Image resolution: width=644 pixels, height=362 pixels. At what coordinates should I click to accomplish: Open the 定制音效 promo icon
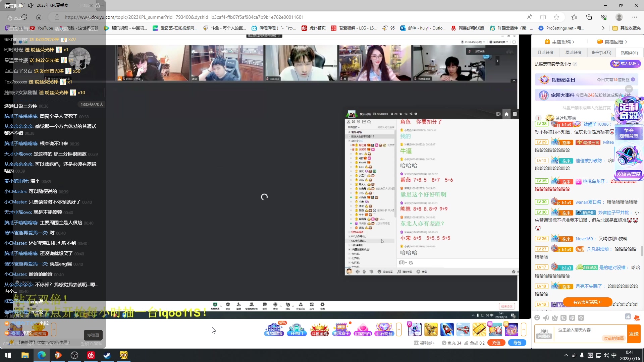click(x=629, y=111)
